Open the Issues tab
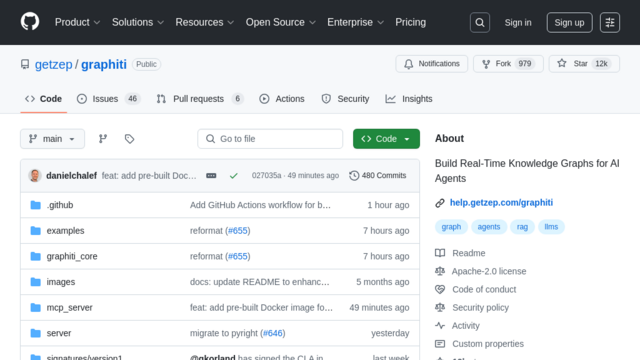 pos(109,99)
